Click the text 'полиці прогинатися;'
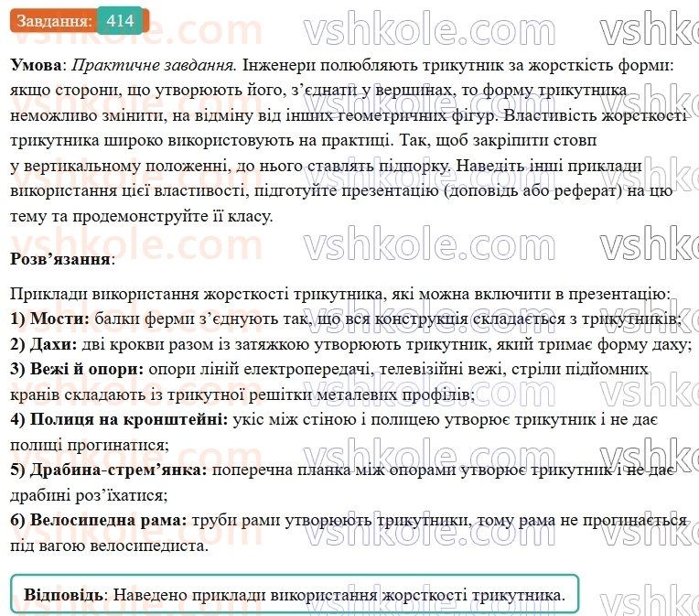The image size is (699, 616). (90, 445)
